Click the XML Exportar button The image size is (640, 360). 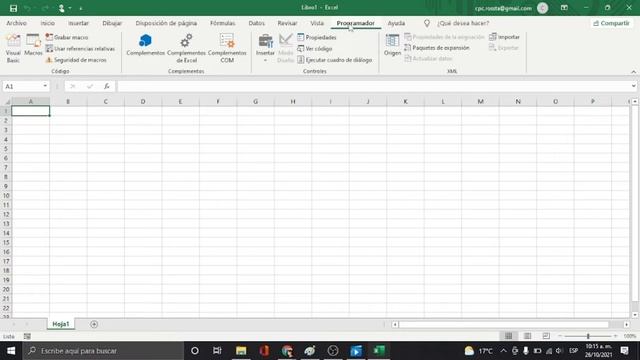pos(504,48)
